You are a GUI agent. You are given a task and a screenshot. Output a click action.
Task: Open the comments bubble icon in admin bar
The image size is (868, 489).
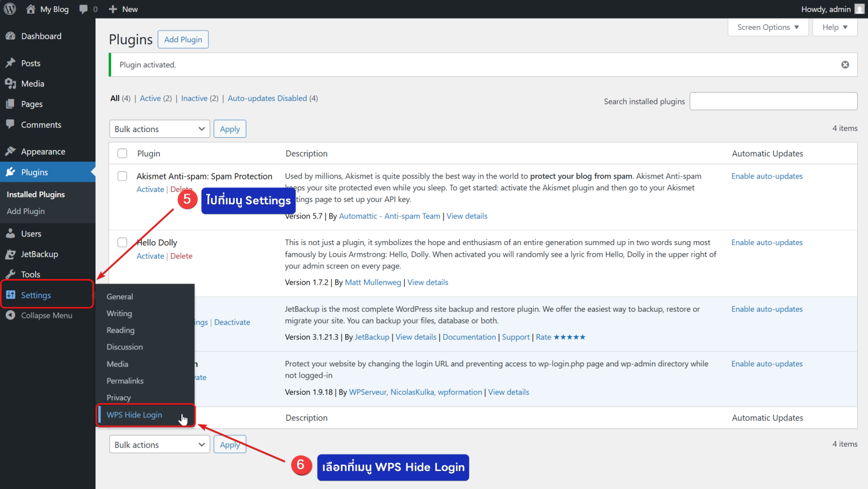84,9
